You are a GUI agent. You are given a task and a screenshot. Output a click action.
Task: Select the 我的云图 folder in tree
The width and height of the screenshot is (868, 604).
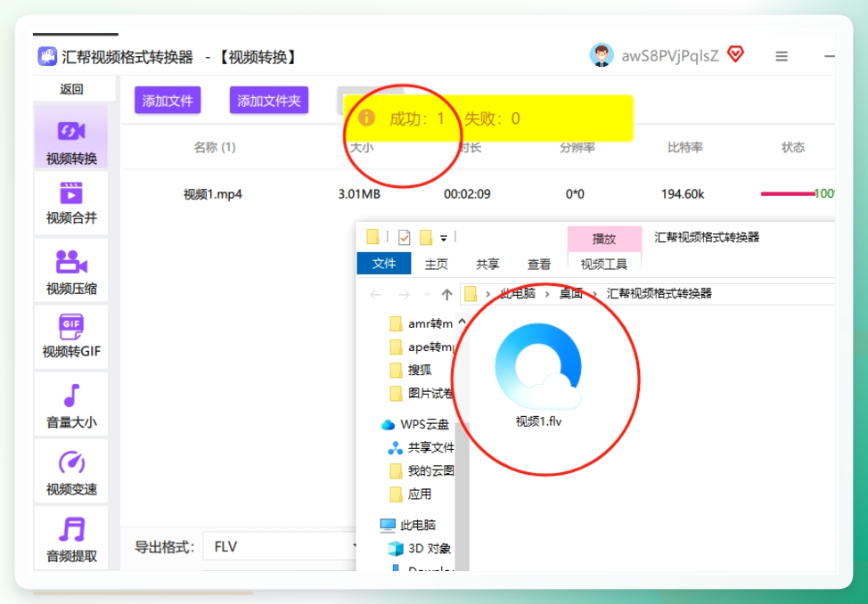click(x=422, y=470)
